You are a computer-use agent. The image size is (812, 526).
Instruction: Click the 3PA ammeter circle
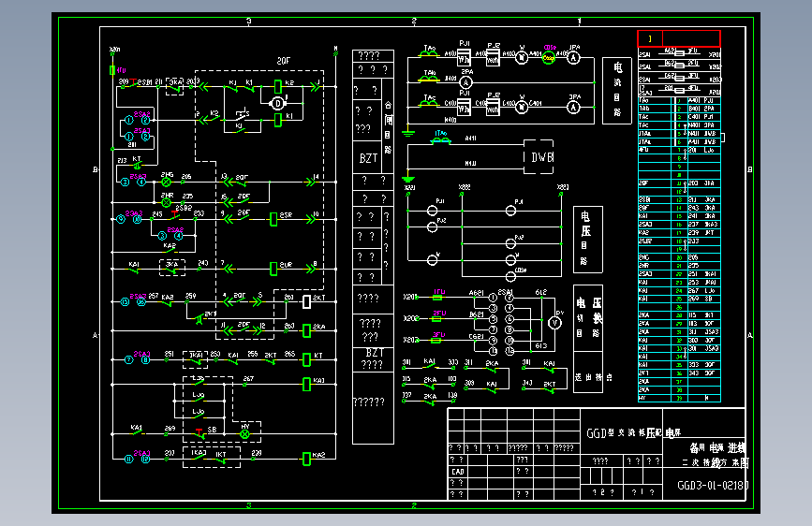point(573,108)
